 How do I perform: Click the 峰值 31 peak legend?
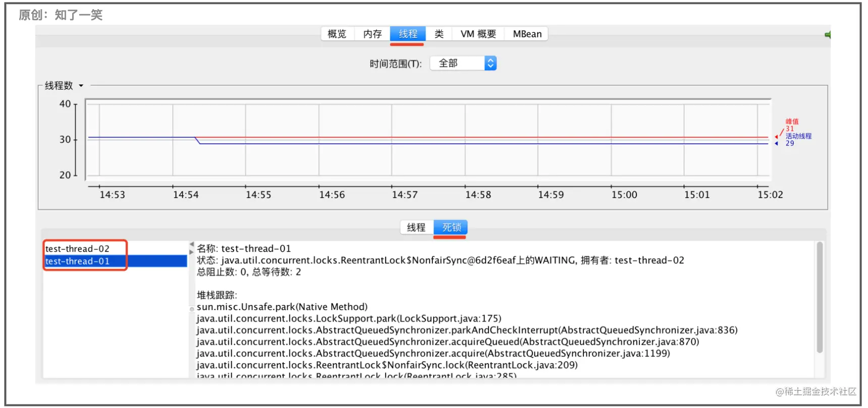tap(791, 125)
